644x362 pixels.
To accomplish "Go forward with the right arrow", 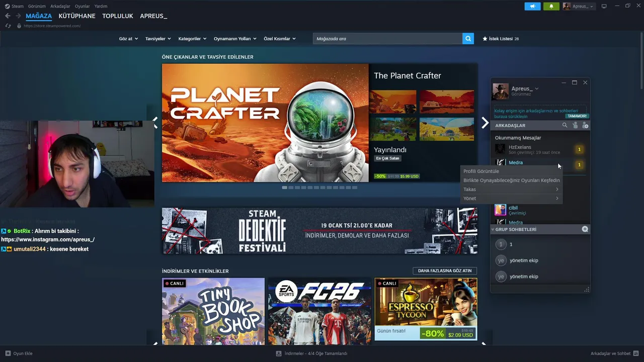I will point(18,16).
